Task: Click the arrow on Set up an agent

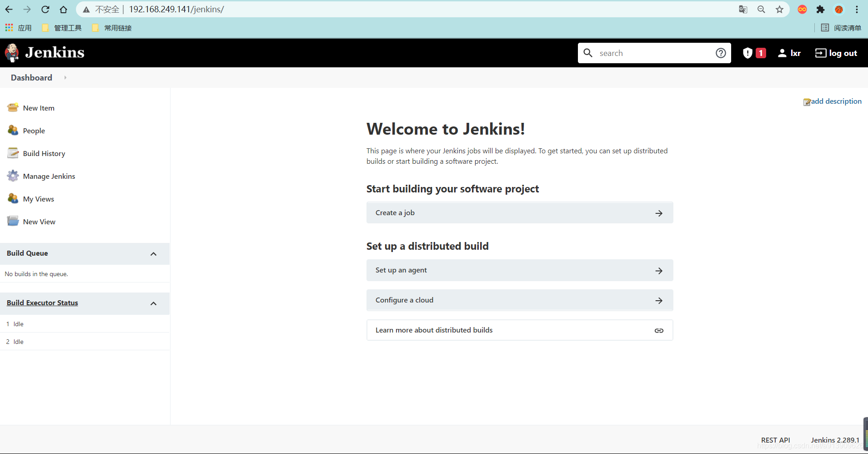Action: tap(659, 271)
